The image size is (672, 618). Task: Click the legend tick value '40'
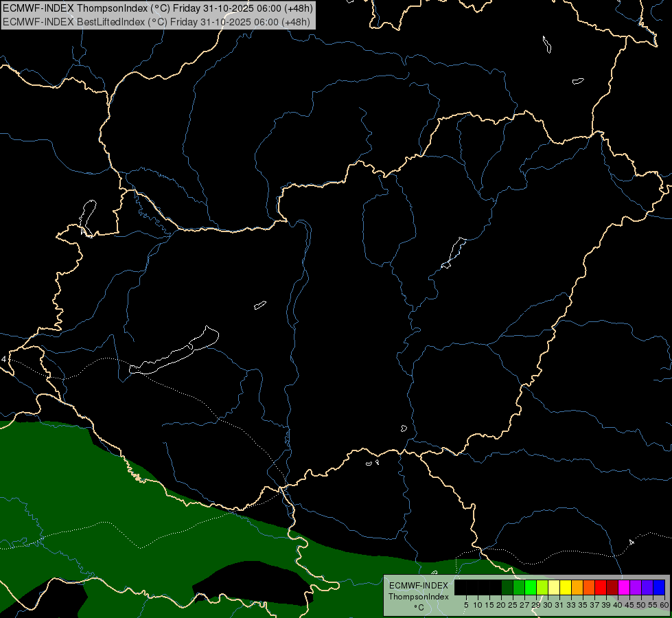pyautogui.click(x=618, y=605)
